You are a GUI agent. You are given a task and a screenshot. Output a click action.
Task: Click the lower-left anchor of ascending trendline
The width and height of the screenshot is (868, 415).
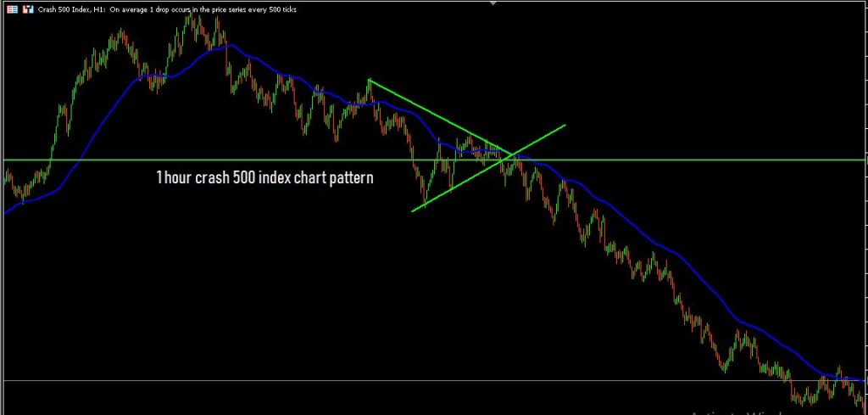[412, 210]
